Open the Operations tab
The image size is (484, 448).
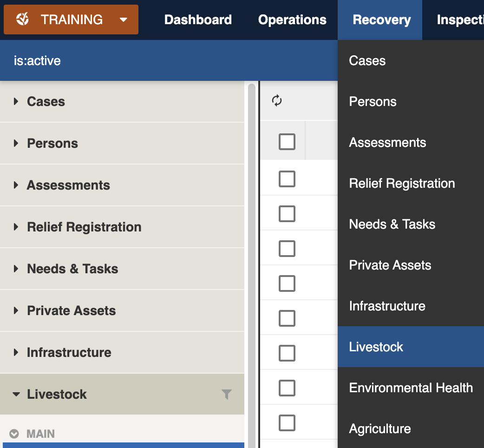pyautogui.click(x=292, y=20)
